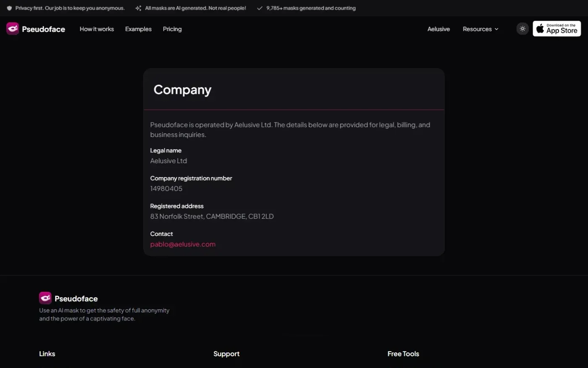Click the checkmark icon beside masks count
Image resolution: width=588 pixels, height=368 pixels.
[x=260, y=8]
